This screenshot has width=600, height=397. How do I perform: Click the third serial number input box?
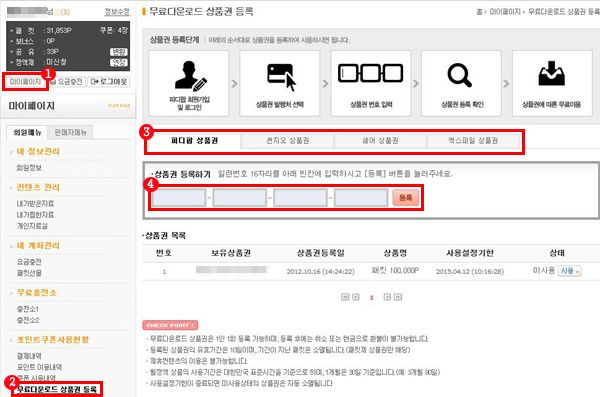(300, 198)
